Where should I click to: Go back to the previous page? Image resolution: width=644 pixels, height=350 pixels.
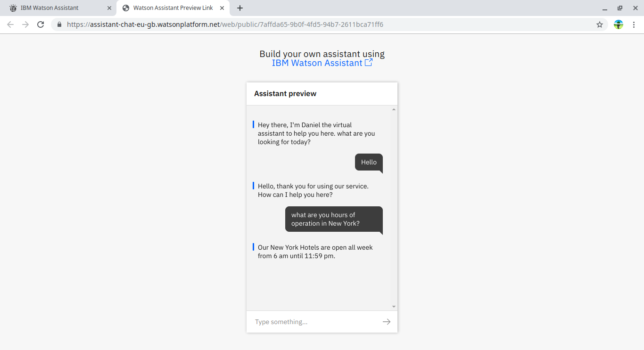[x=10, y=24]
